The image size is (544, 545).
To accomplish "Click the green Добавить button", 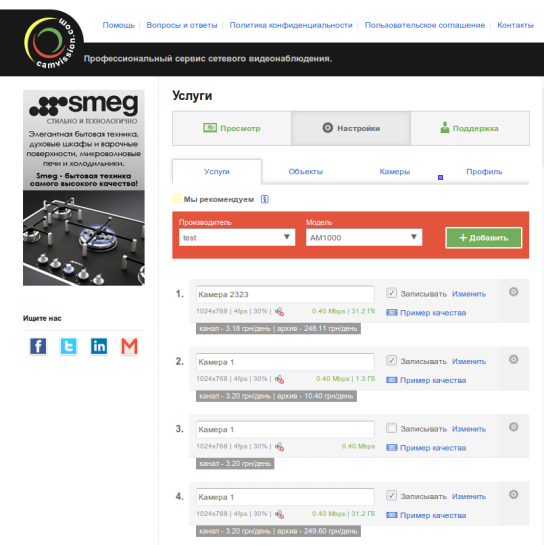I will (x=484, y=238).
